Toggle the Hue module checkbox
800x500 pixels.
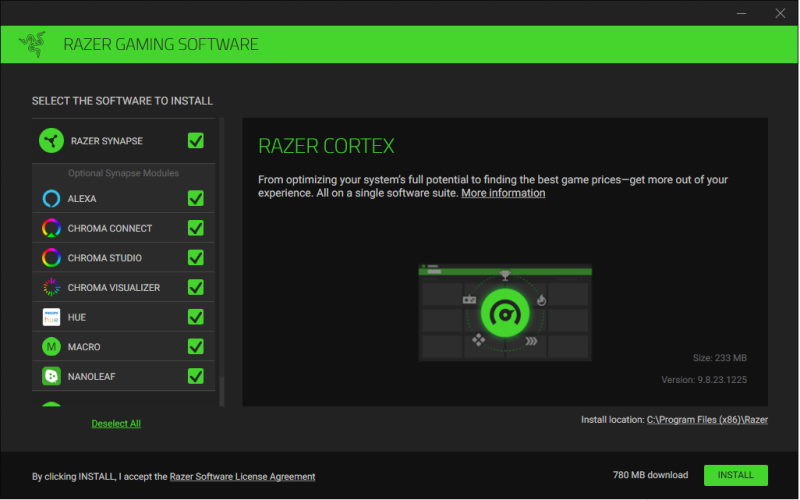point(195,317)
